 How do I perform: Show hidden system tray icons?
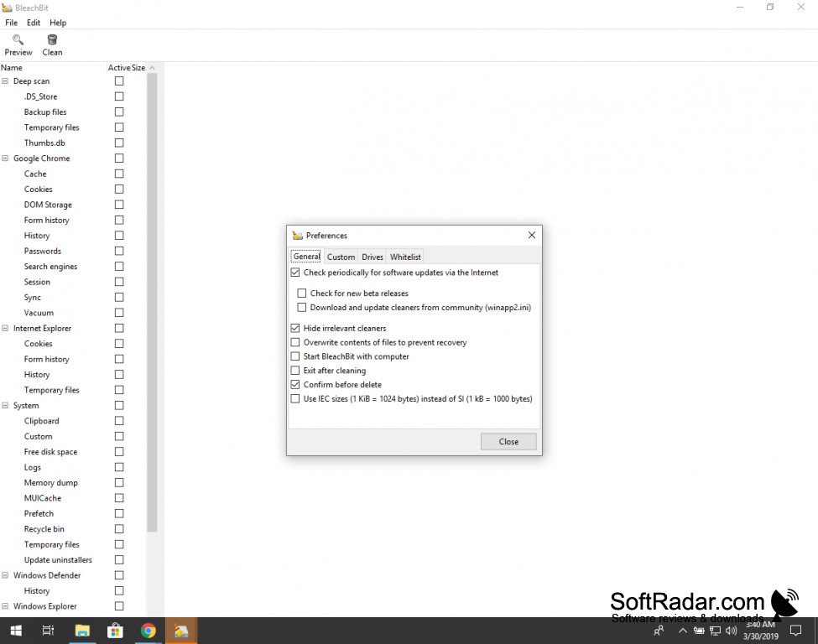[682, 631]
